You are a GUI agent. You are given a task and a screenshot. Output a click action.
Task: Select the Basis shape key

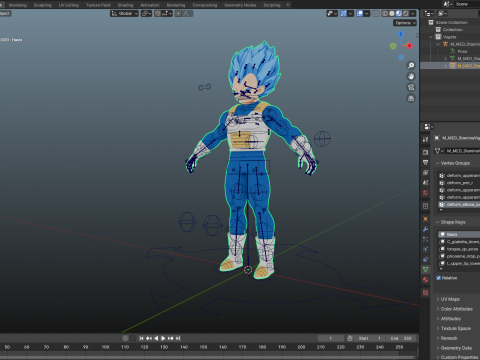coord(459,234)
